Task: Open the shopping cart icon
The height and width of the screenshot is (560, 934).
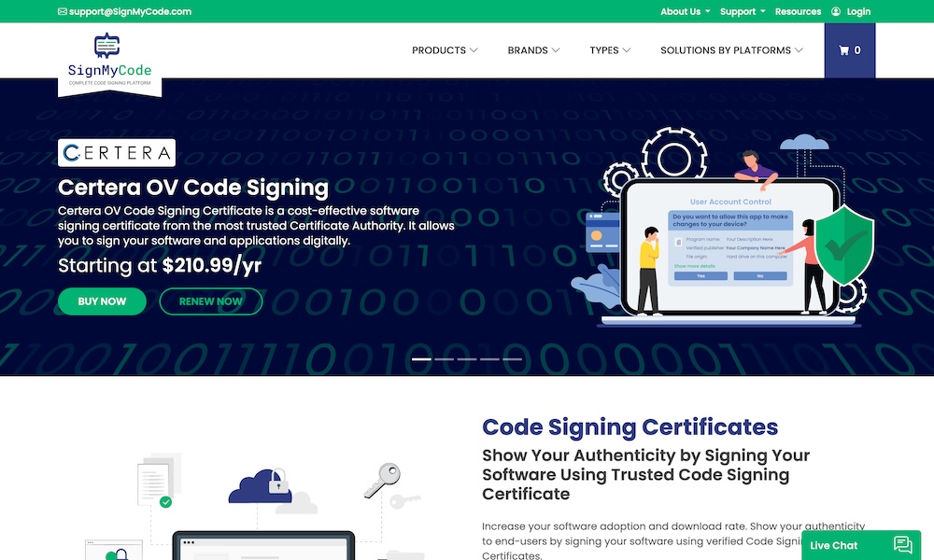Action: pyautogui.click(x=844, y=50)
